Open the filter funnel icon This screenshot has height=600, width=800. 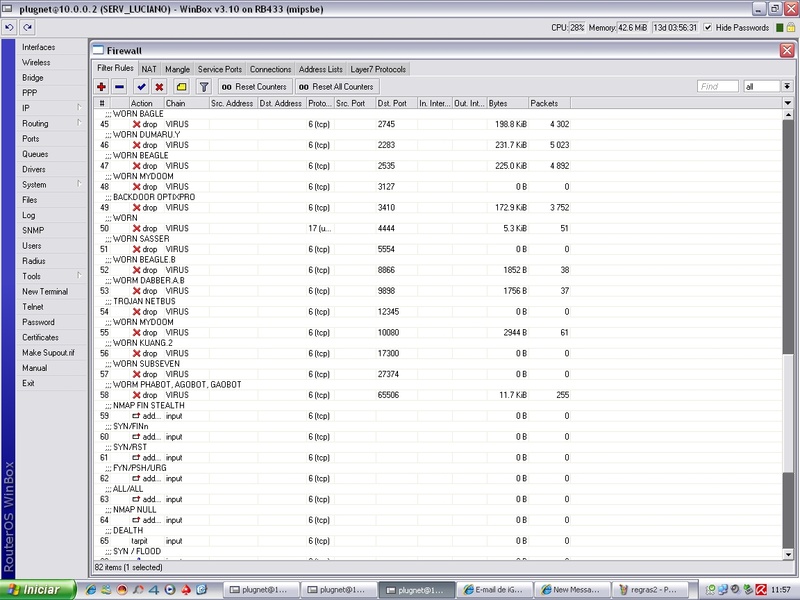pyautogui.click(x=204, y=87)
